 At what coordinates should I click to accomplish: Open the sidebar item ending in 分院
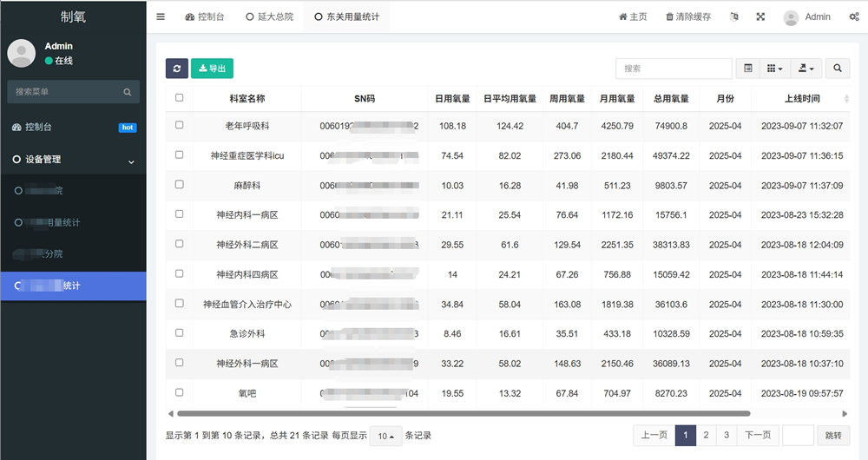pyautogui.click(x=73, y=254)
